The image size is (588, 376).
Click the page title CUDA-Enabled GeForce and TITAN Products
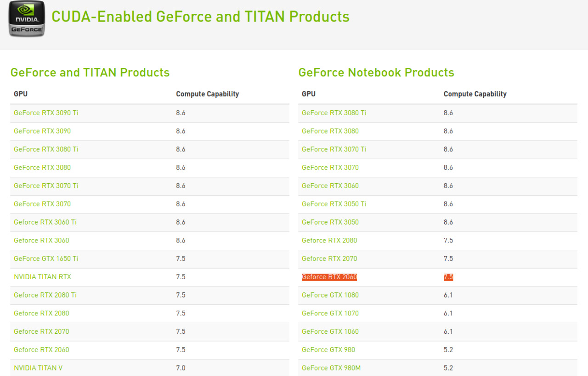tap(200, 17)
